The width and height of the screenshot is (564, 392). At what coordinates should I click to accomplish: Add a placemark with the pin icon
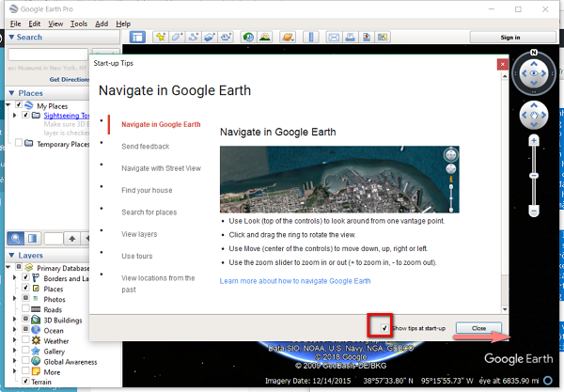(161, 37)
